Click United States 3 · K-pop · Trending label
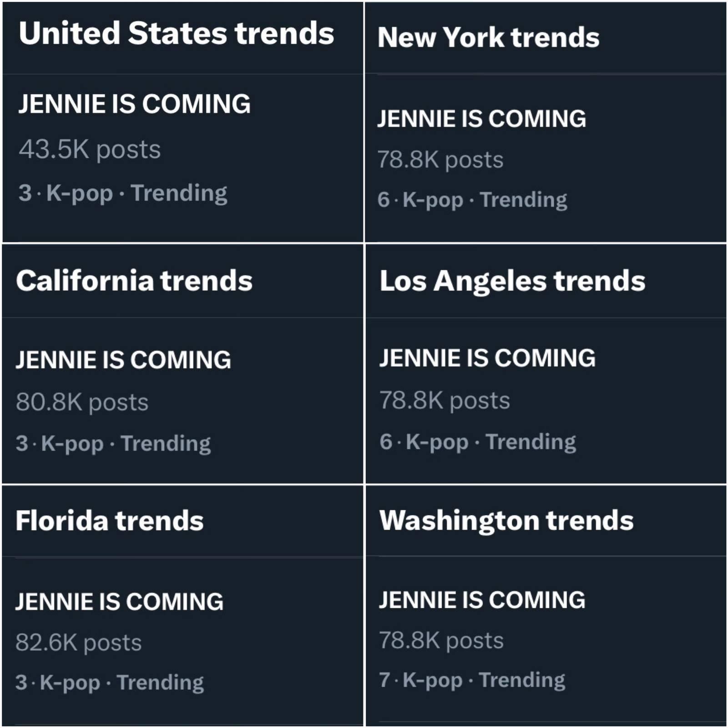Viewport: 728px width, 728px height. pyautogui.click(x=123, y=193)
